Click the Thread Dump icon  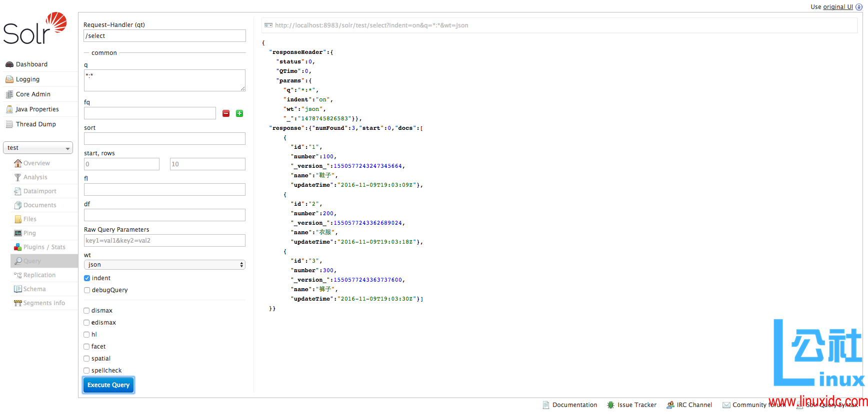pyautogui.click(x=9, y=124)
